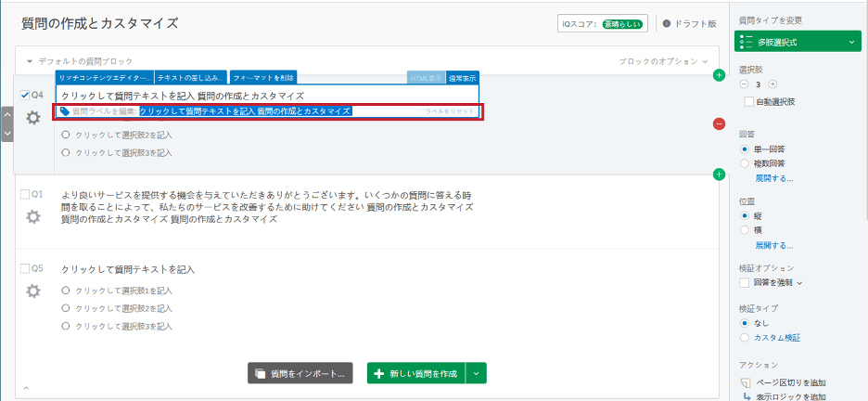
Task: Open the Q1 gear settings icon
Action: [33, 216]
